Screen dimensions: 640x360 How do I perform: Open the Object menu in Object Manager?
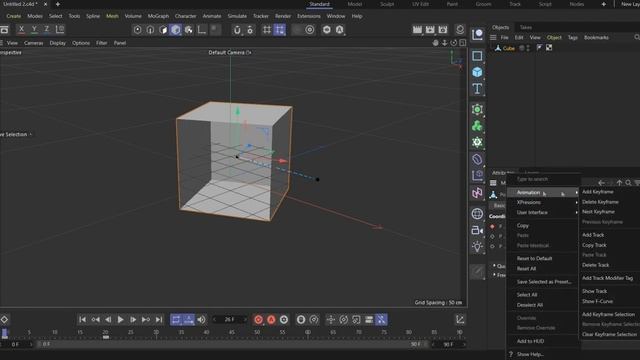[554, 37]
